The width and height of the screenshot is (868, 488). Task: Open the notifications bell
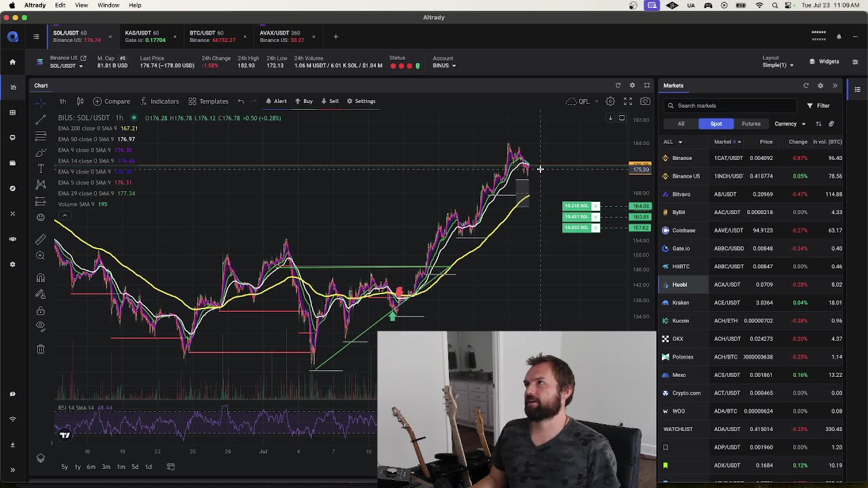tap(839, 37)
